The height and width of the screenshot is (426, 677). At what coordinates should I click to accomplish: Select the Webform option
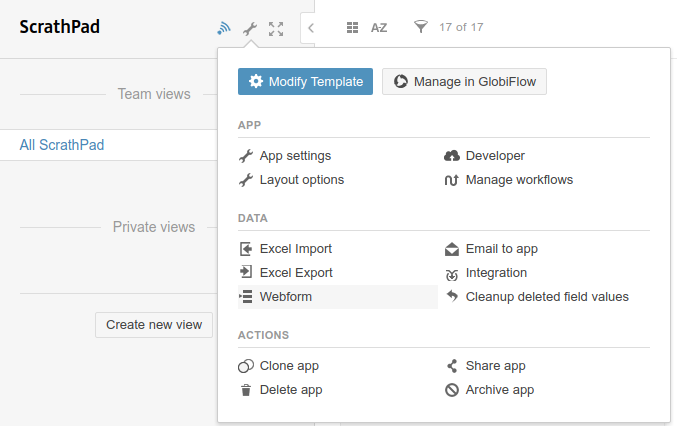(x=338, y=297)
